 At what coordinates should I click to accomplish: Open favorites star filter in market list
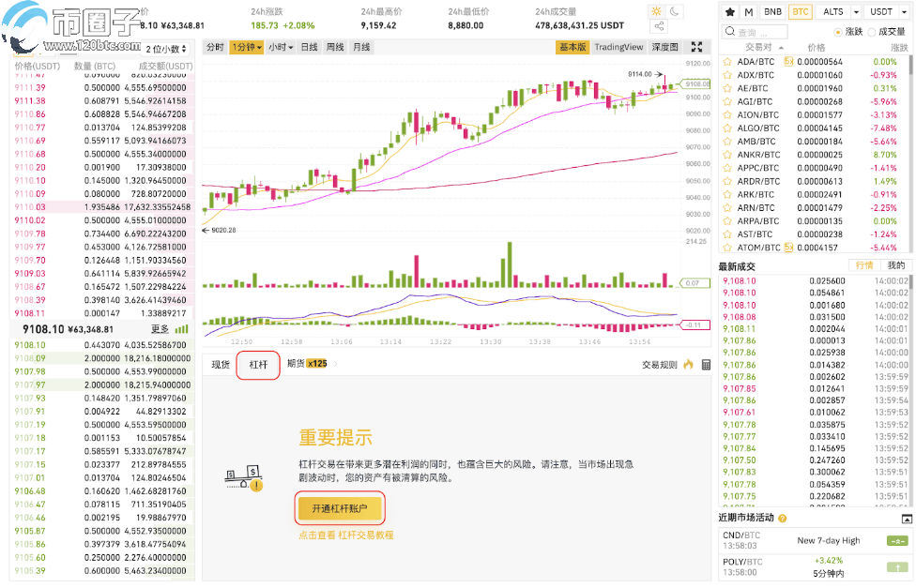(729, 12)
